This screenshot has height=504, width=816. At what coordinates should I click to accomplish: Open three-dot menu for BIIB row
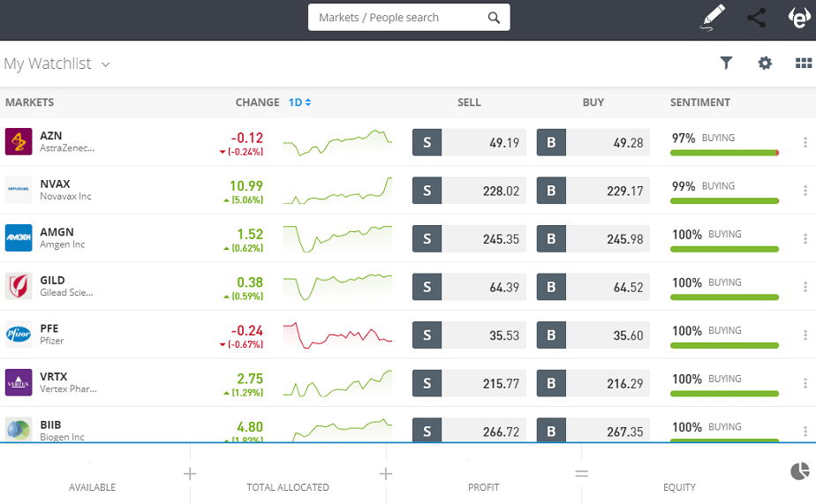click(805, 432)
